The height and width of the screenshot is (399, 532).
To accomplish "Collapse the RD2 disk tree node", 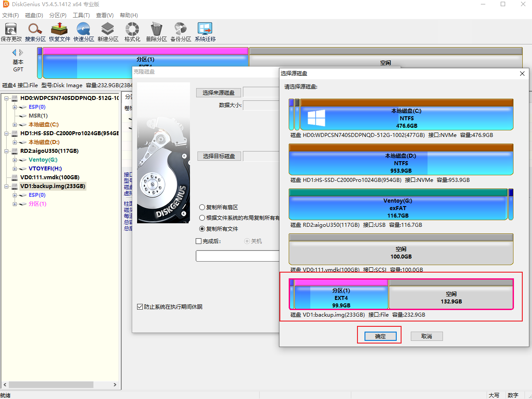I will coord(6,151).
